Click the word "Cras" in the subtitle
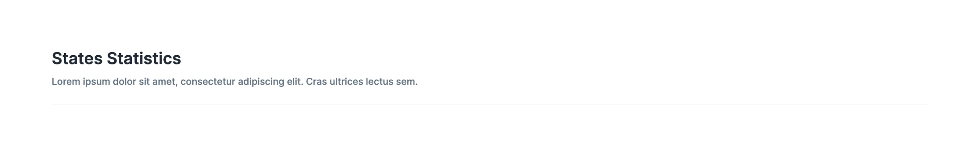The image size is (980, 166). [x=316, y=82]
